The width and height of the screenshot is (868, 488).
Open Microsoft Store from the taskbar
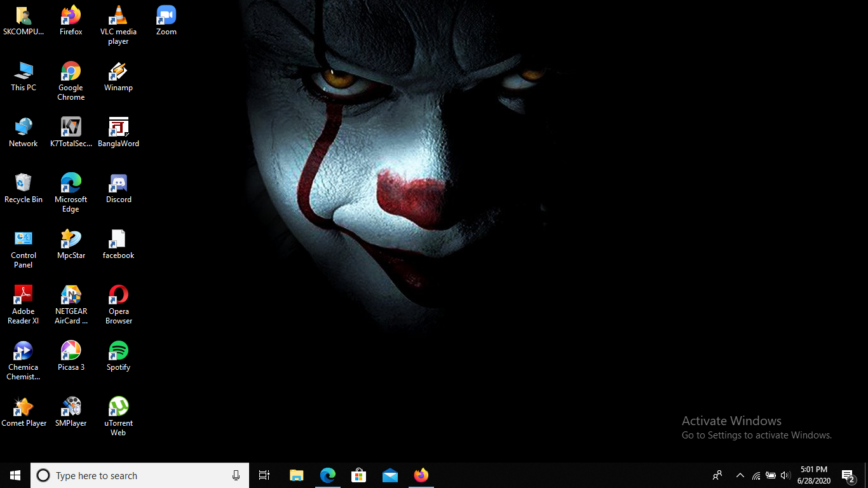(358, 475)
